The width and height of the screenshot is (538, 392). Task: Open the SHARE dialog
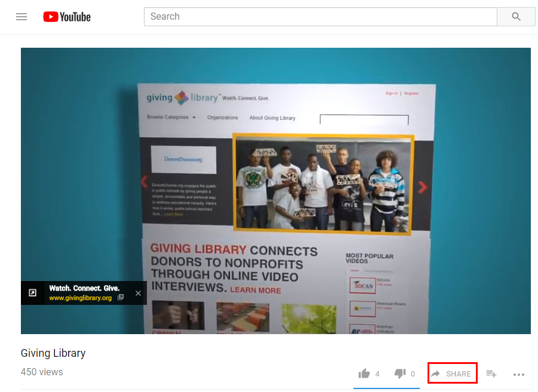coord(452,374)
